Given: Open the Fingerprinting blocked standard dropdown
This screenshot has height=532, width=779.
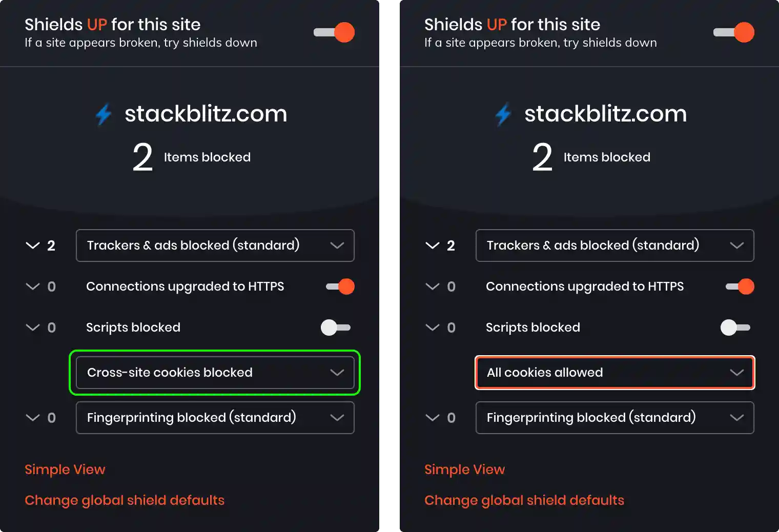Looking at the screenshot, I should [x=215, y=418].
